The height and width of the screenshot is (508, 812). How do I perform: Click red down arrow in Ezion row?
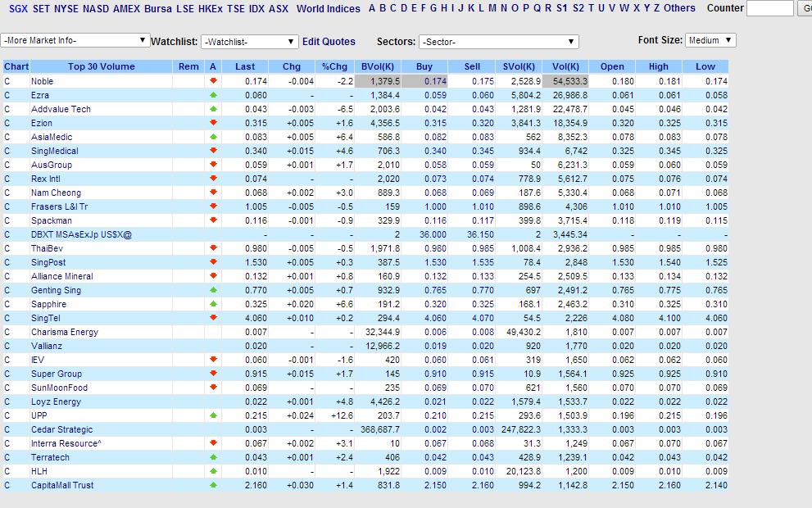click(213, 123)
